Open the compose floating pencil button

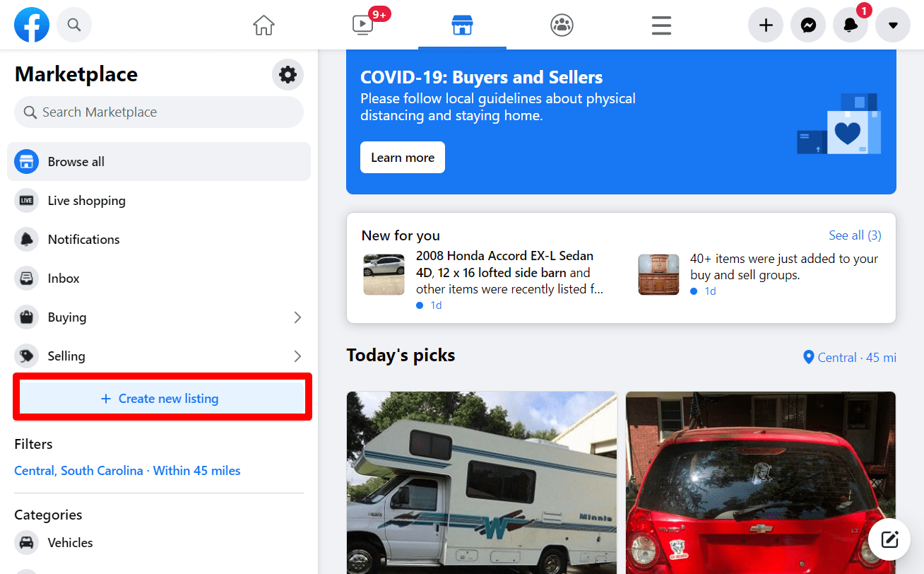click(889, 539)
